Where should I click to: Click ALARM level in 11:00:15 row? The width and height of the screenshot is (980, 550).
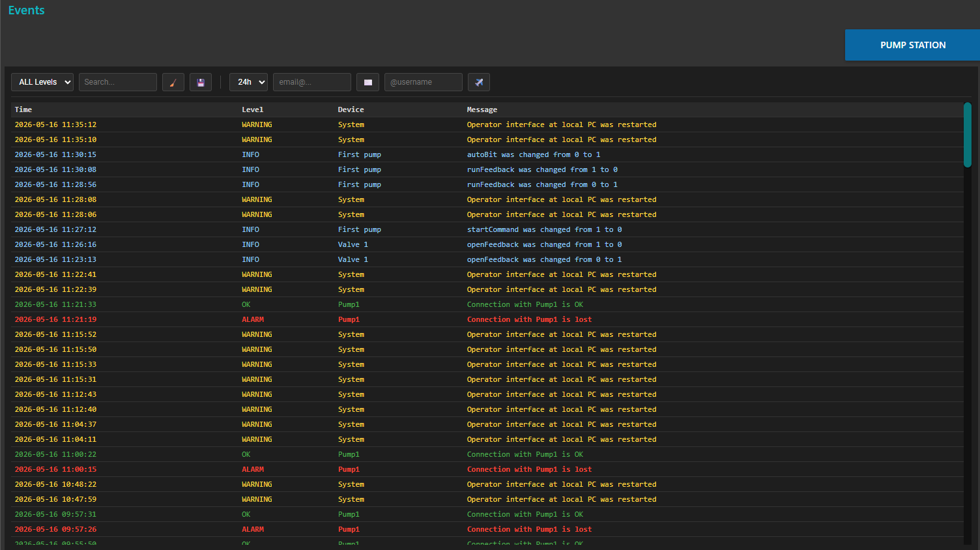pyautogui.click(x=253, y=469)
